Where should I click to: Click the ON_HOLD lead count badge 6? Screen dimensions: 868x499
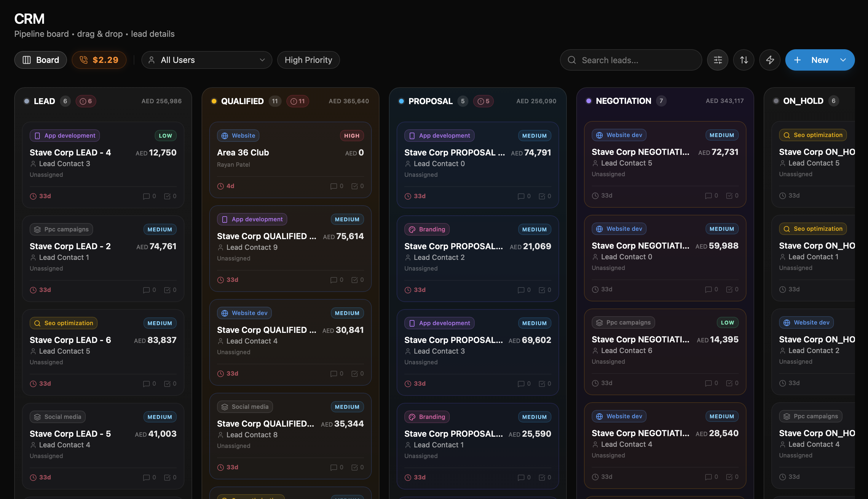(833, 101)
